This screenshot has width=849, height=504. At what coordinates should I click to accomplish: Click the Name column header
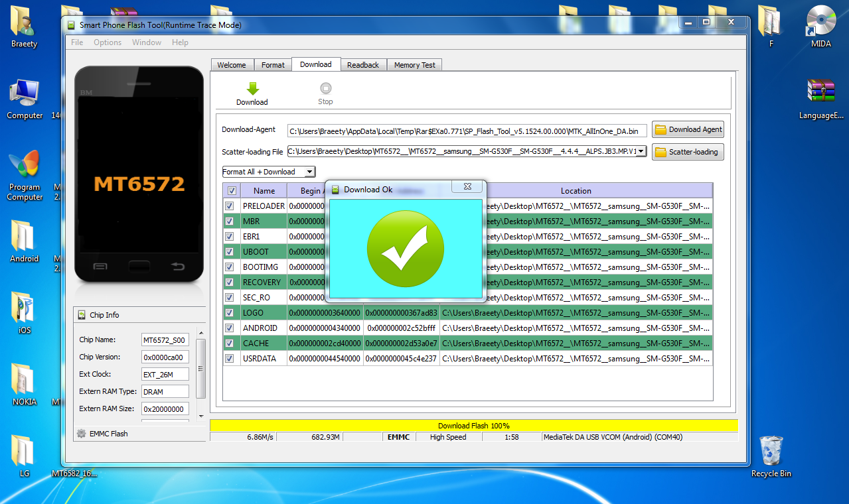click(264, 191)
